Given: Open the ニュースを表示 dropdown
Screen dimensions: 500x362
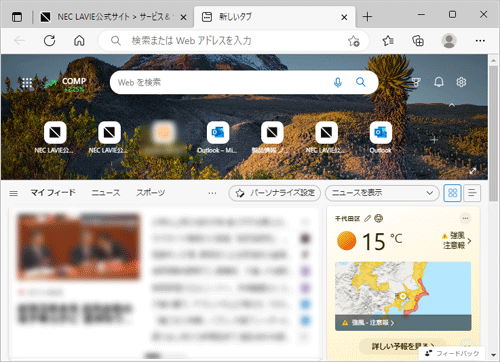Looking at the screenshot, I should pyautogui.click(x=382, y=193).
